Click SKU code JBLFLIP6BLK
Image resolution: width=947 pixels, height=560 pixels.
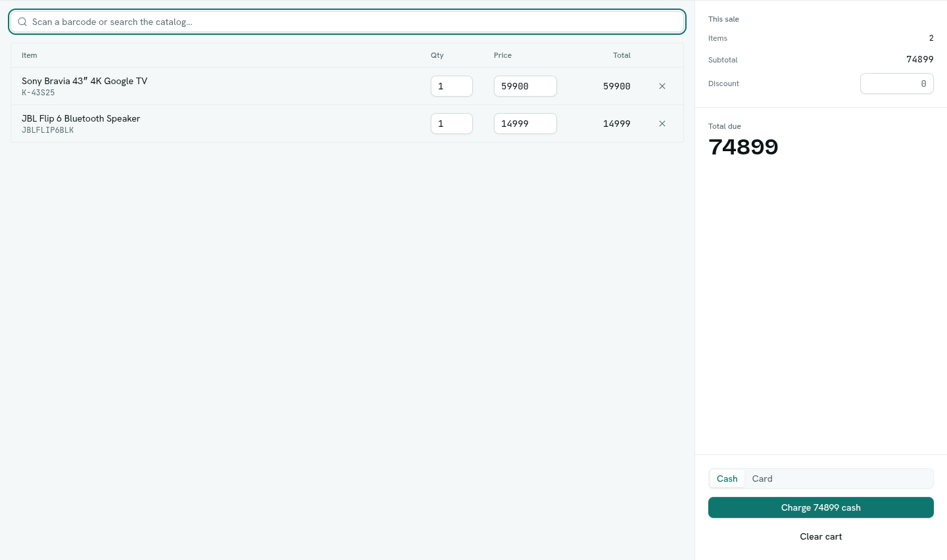[47, 130]
